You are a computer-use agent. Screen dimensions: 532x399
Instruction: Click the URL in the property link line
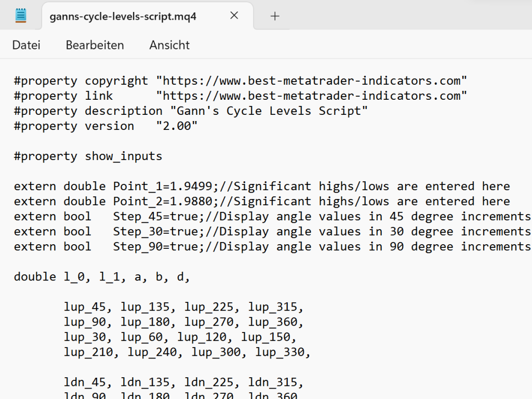tap(312, 96)
